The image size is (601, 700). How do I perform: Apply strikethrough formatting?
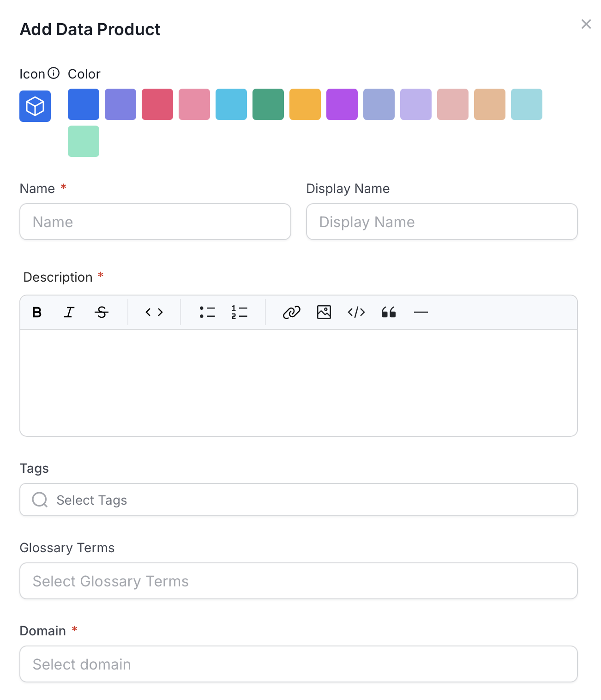pos(102,313)
